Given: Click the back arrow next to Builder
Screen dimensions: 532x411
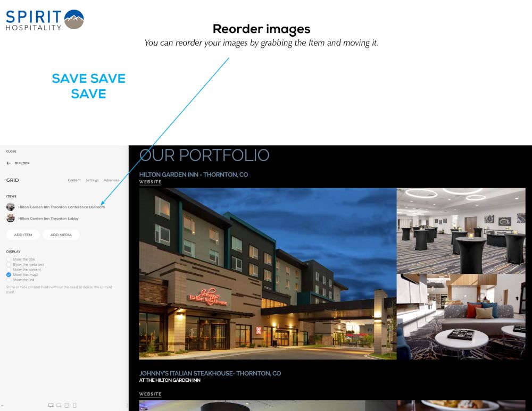Looking at the screenshot, I should click(x=9, y=163).
